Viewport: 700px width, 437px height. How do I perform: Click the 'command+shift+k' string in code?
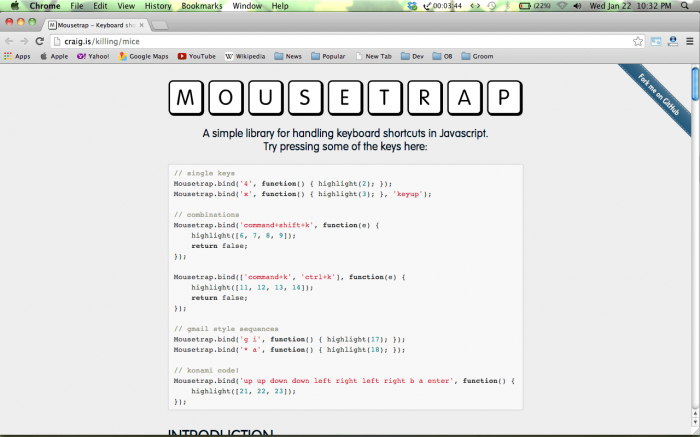(277, 225)
